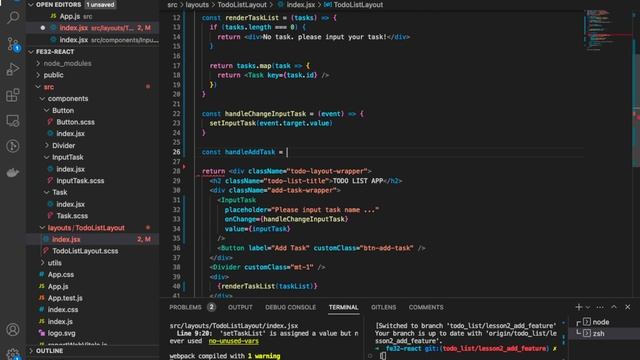Open the no-unused-vars rule link
Screen dimensions: 640x360
tap(233, 341)
